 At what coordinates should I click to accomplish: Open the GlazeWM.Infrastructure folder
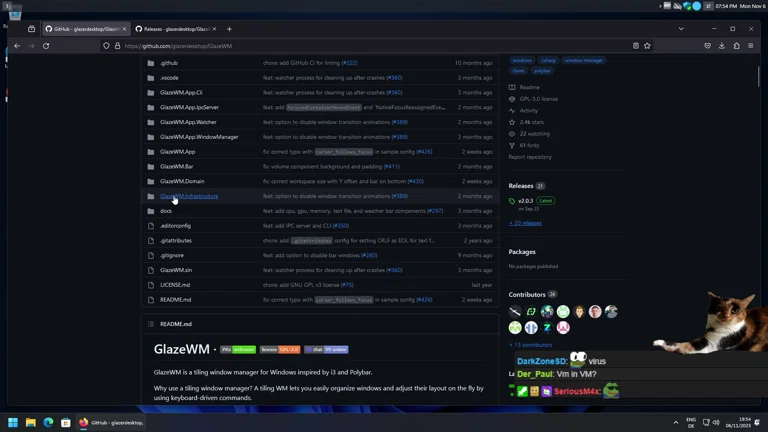189,196
